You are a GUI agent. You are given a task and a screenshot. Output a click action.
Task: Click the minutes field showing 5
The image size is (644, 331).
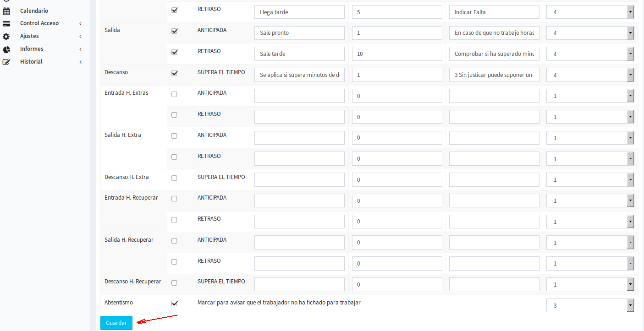(x=397, y=12)
